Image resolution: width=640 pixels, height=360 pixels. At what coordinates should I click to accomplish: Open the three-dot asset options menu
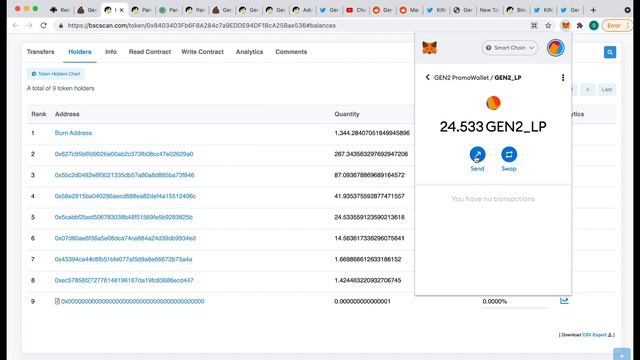click(563, 78)
